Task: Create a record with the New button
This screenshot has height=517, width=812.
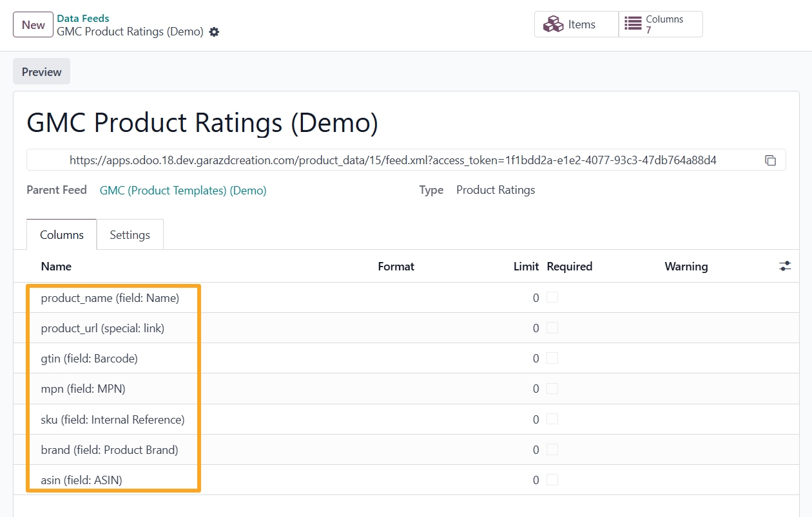Action: coord(33,24)
